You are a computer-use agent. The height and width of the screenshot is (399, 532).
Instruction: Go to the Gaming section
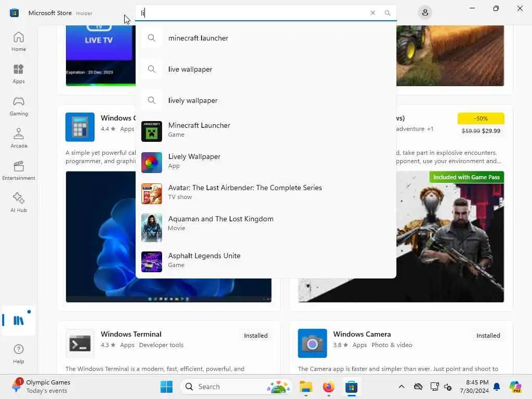tap(19, 106)
